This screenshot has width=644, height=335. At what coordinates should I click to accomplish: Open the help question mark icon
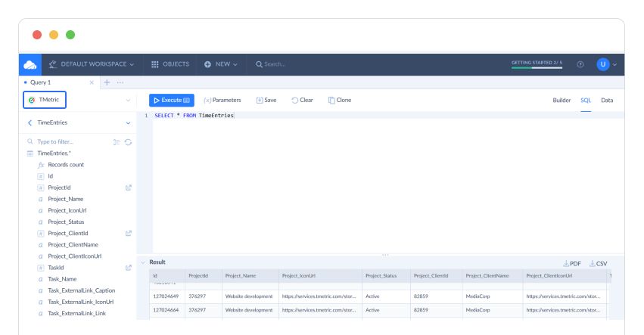(x=580, y=64)
